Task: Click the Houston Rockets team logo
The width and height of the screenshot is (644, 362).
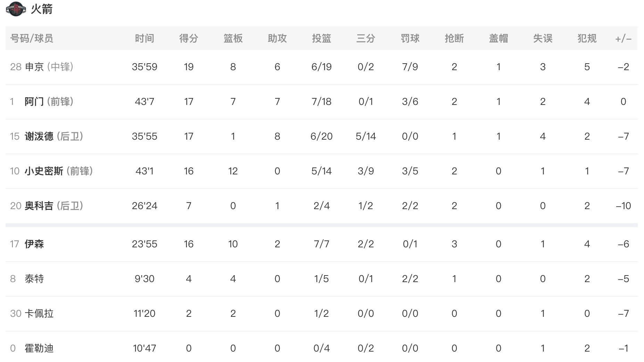Action: pos(16,9)
